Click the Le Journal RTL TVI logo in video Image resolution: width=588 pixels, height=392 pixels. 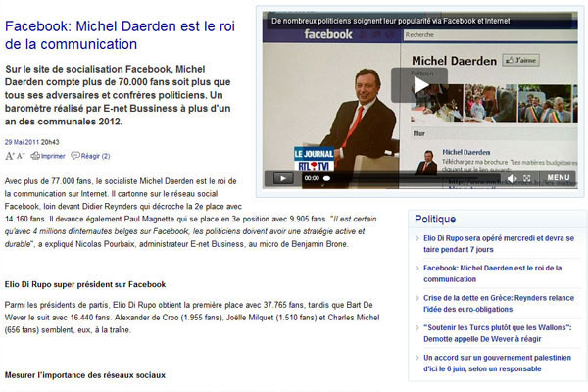click(314, 159)
